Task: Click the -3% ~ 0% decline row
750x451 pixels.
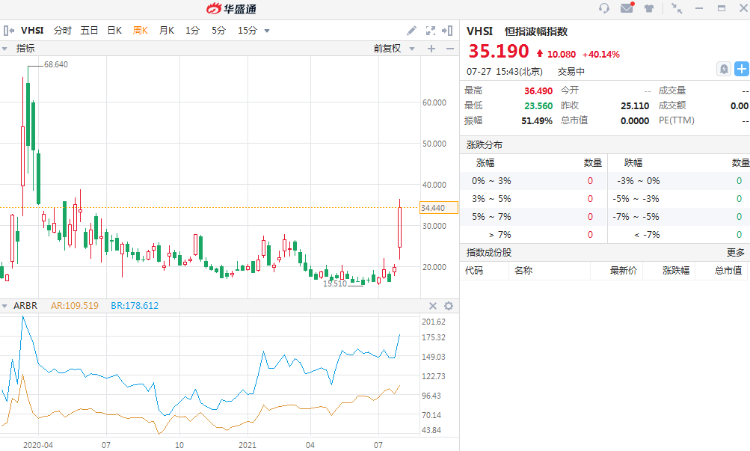Action: (x=679, y=181)
